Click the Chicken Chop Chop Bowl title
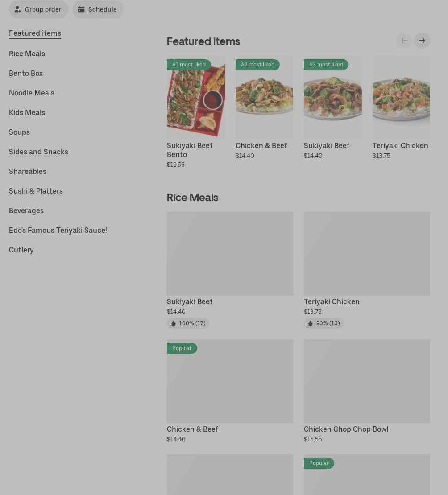448x495 pixels. 346,429
